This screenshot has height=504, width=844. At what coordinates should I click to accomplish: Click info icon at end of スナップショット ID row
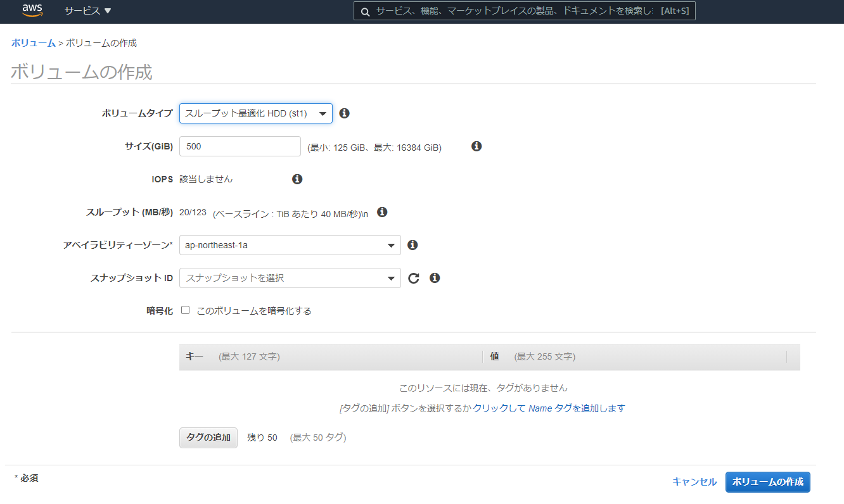435,278
